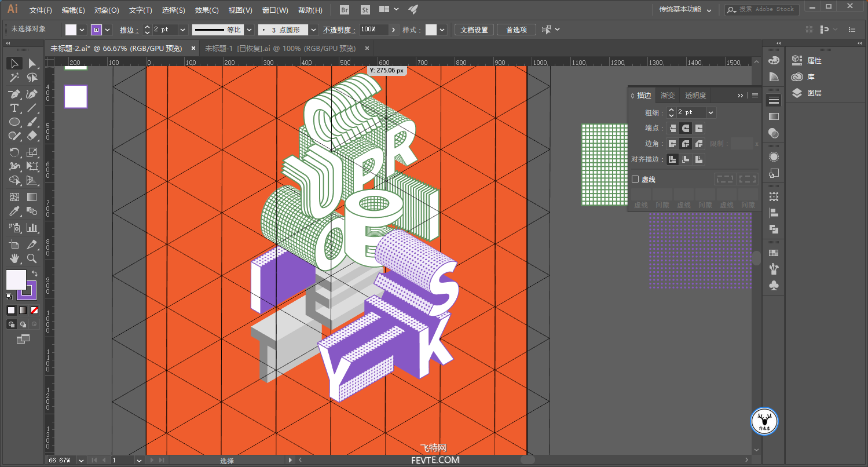Open the 对象(O) menu
The width and height of the screenshot is (868, 467).
click(x=107, y=10)
